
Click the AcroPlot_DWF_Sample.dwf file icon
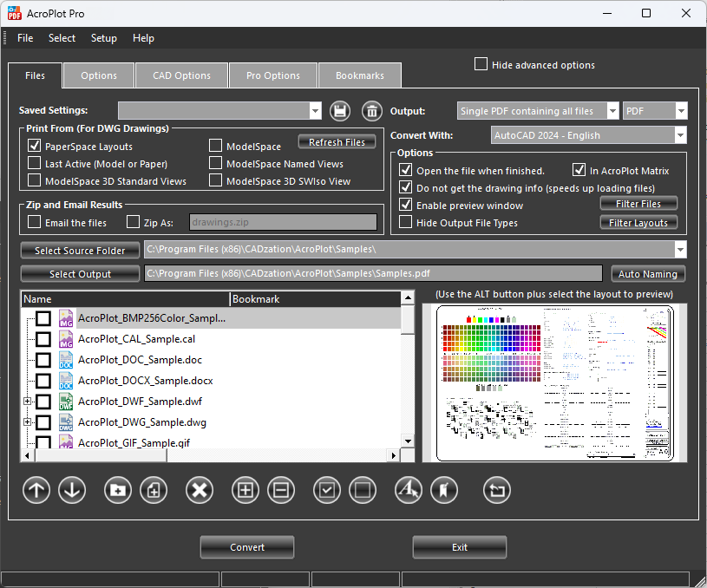pyautogui.click(x=66, y=402)
